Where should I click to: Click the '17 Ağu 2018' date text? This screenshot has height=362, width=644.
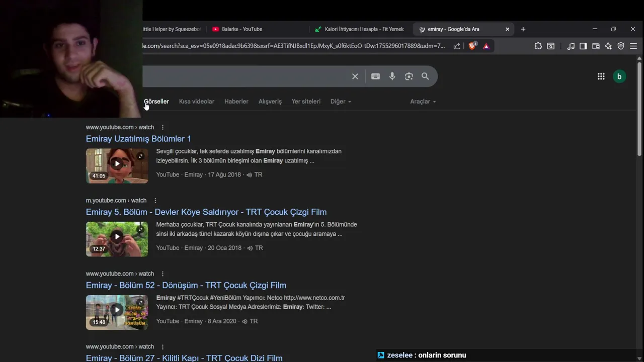(224, 175)
